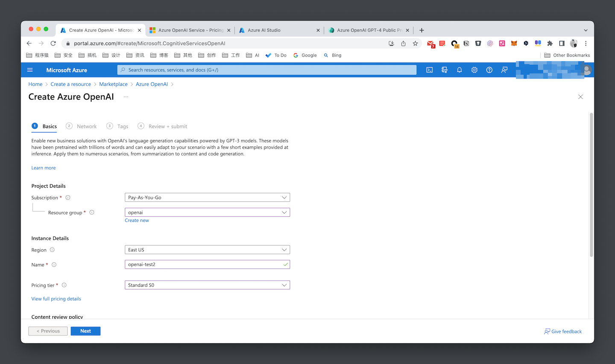This screenshot has height=364, width=615.
Task: Select the Basics step tab
Action: click(x=44, y=126)
